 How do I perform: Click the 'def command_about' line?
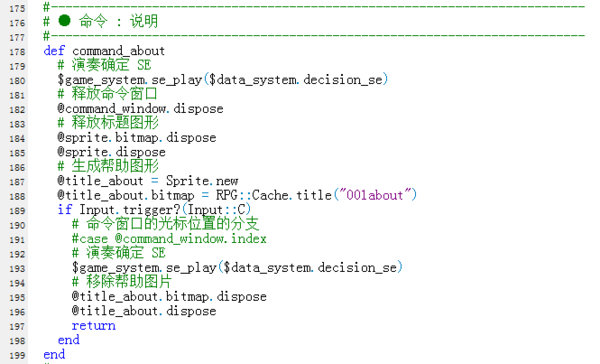point(104,51)
